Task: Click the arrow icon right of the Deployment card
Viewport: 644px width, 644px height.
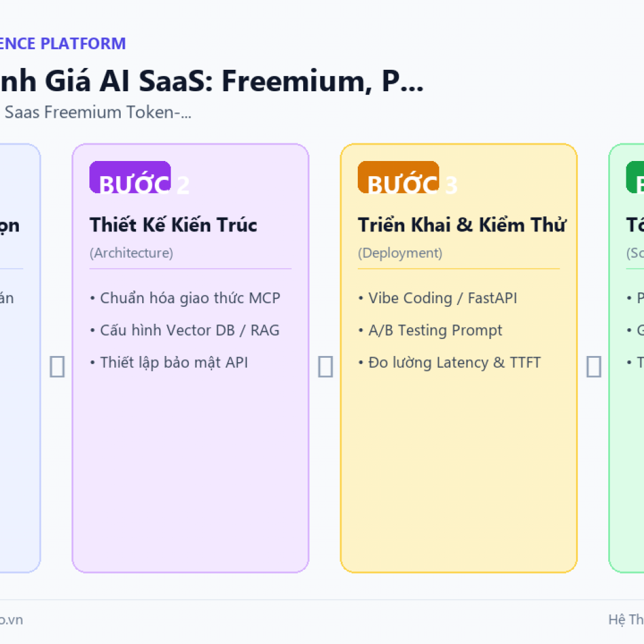Action: pos(594,367)
